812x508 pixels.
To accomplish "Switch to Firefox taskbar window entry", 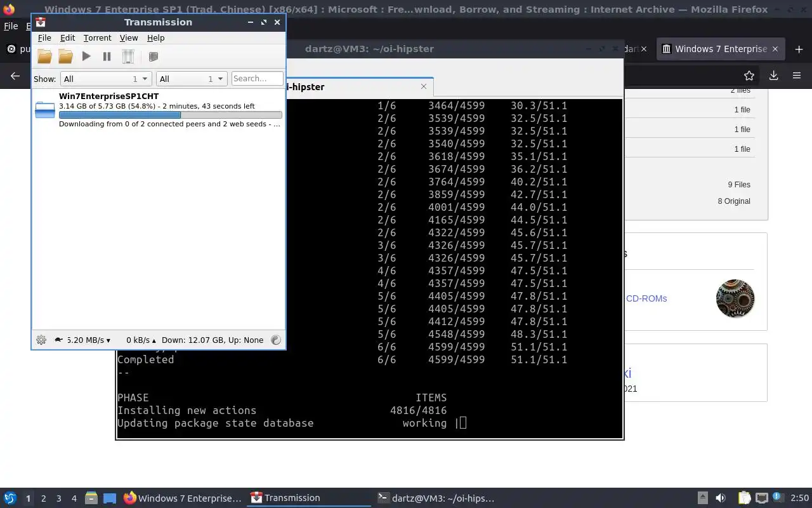I will [x=183, y=498].
